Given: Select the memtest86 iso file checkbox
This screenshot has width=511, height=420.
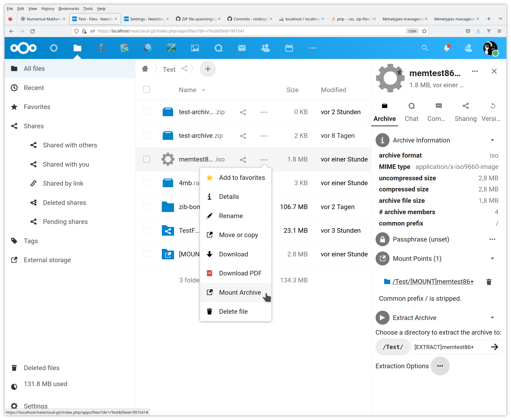Looking at the screenshot, I should [x=147, y=159].
